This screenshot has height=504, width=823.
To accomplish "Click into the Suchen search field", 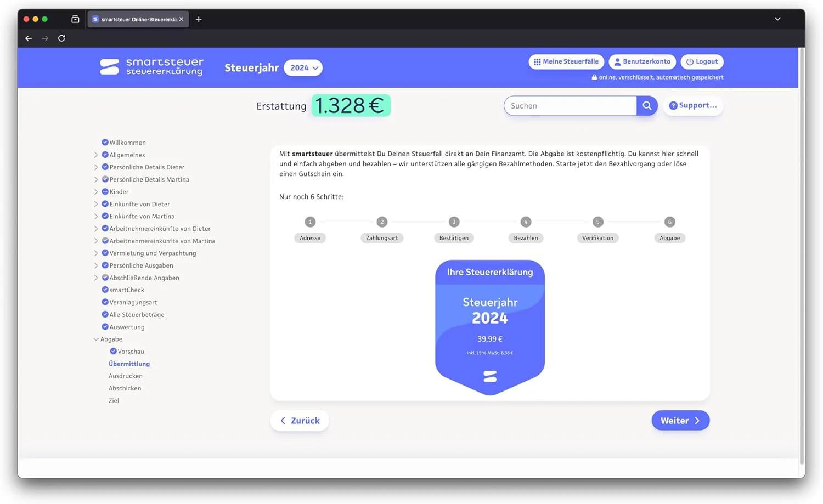I will coord(570,105).
